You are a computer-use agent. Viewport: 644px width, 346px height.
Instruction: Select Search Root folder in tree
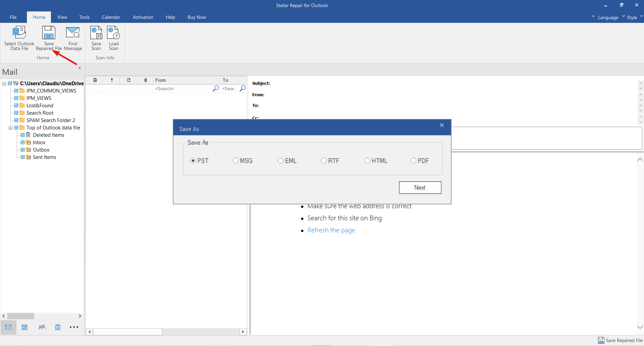40,113
